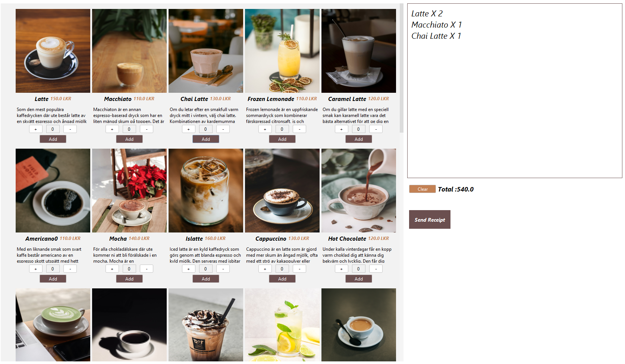Increase Latte quantity with plus button
The height and width of the screenshot is (364, 625).
(36, 129)
